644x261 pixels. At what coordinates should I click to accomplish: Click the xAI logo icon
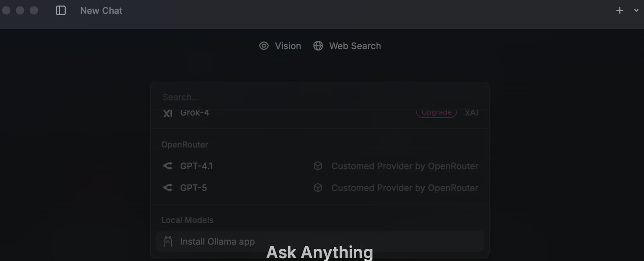(168, 113)
